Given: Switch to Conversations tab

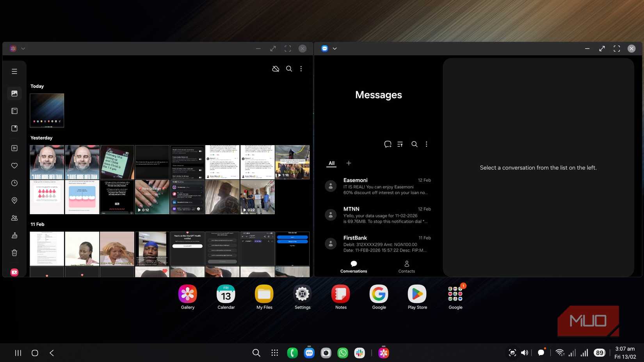Looking at the screenshot, I should 354,267.
